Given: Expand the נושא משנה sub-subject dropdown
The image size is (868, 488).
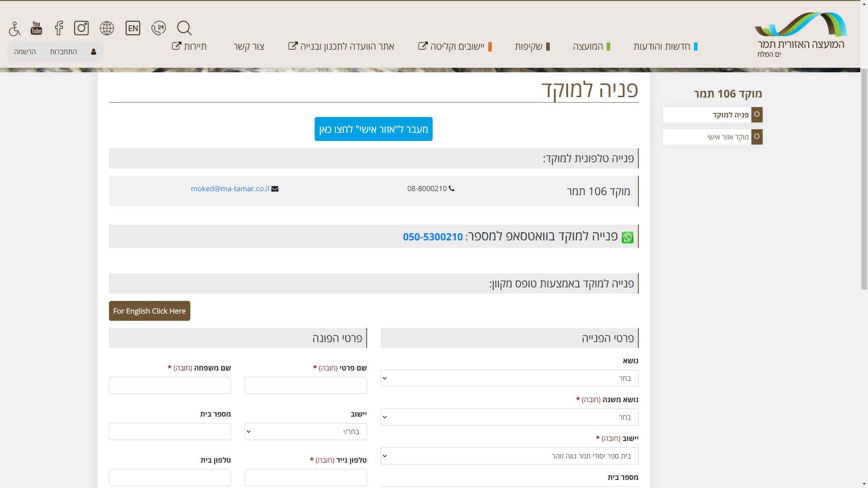Looking at the screenshot, I should tap(509, 417).
